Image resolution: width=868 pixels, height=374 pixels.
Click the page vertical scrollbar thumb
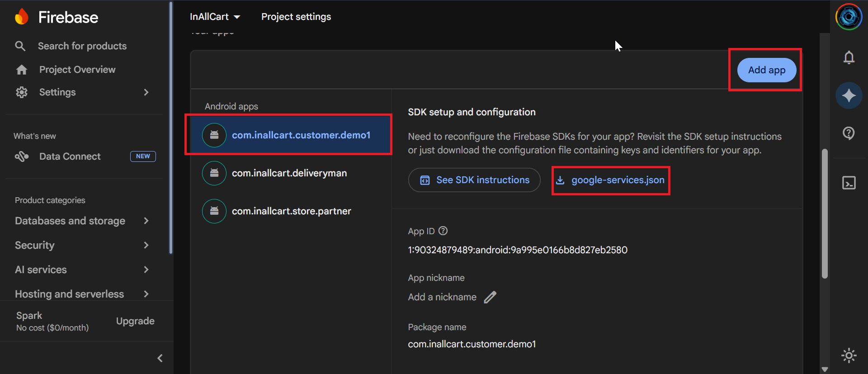click(825, 213)
